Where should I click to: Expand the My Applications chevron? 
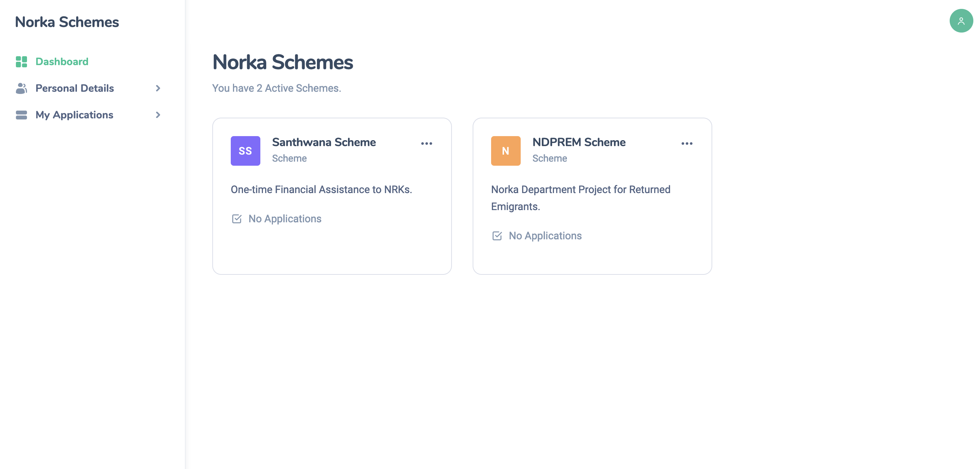(x=158, y=115)
